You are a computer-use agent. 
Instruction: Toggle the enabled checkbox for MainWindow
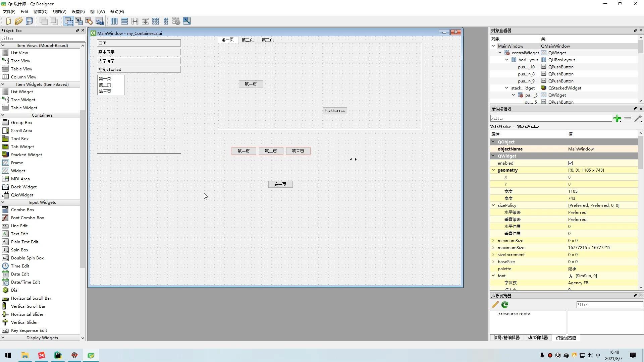[x=571, y=163]
